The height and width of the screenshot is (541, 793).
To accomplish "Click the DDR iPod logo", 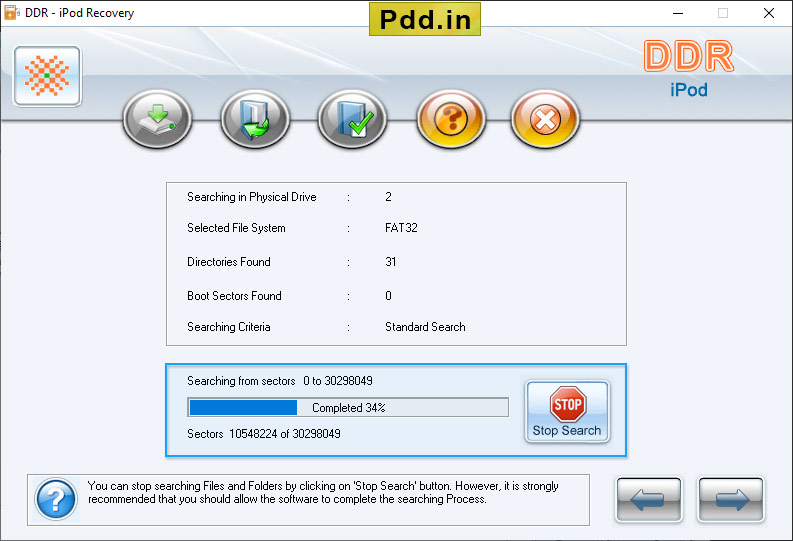I will click(x=689, y=69).
